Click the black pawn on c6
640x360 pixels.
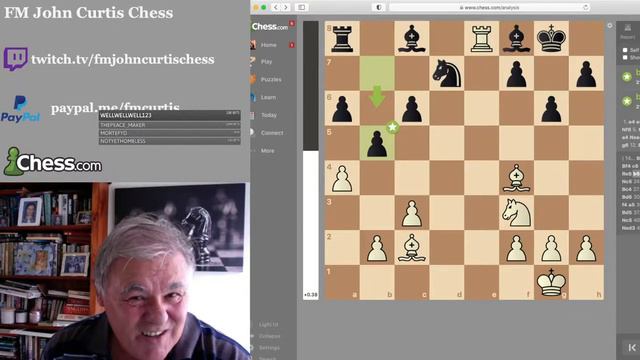pos(412,109)
